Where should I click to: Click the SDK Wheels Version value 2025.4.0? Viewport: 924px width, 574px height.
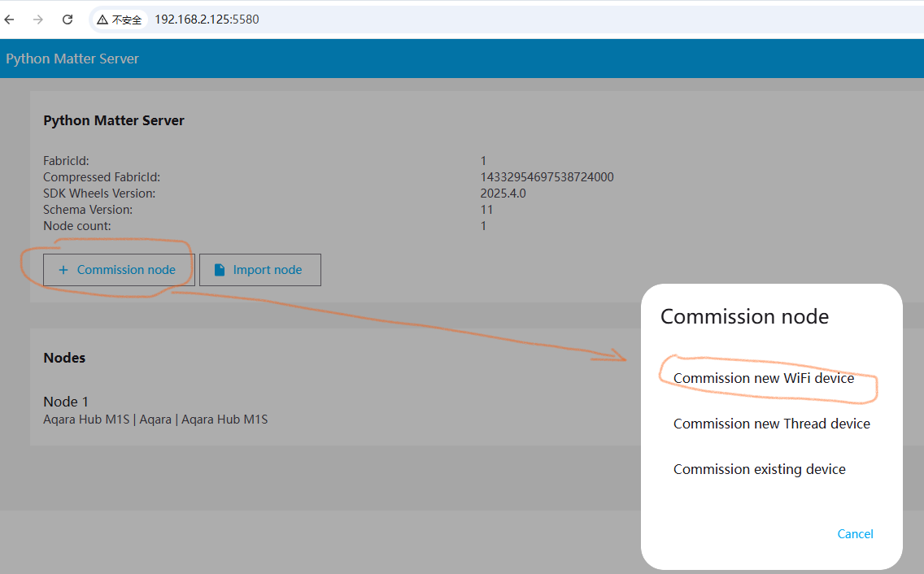[x=503, y=194]
